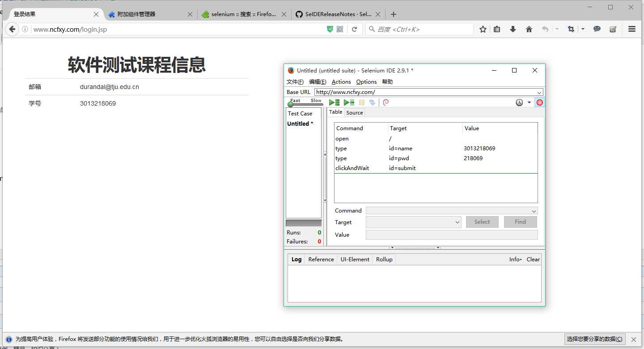Click the Selenium IDE toolbar icon in Firefox

(613, 29)
